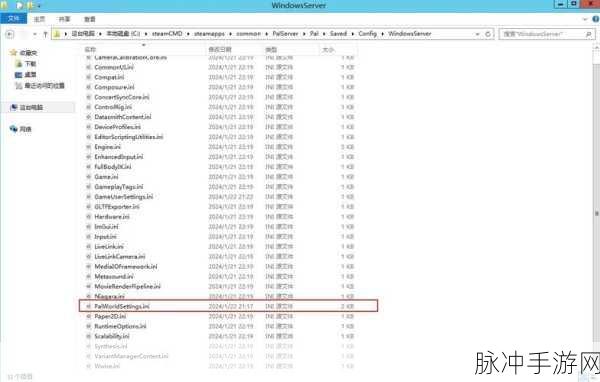Screen dimensions: 600x382
Task: Go to Config in the breadcrumb
Action: pyautogui.click(x=367, y=34)
